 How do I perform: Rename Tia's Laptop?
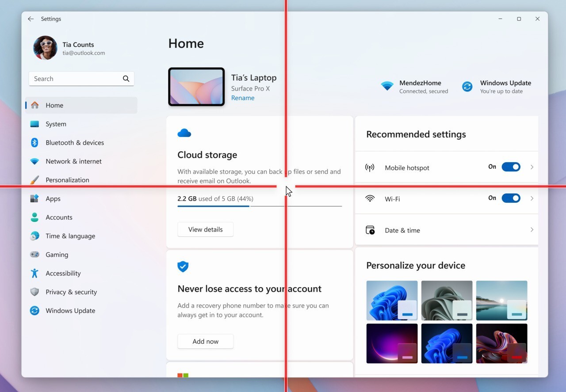pos(242,98)
